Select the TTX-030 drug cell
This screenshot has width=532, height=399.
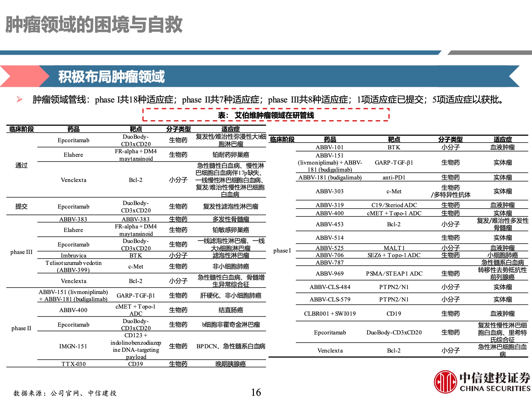click(x=73, y=364)
